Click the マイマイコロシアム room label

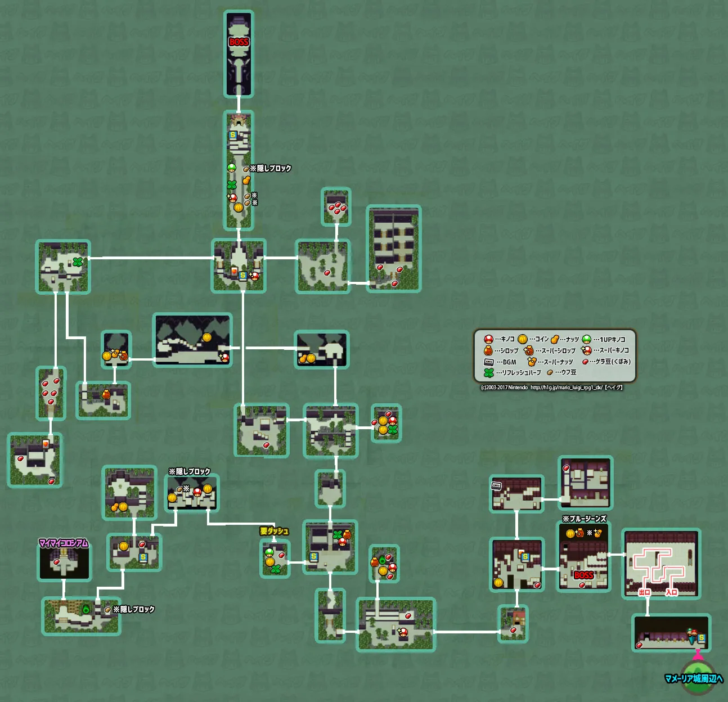click(64, 543)
